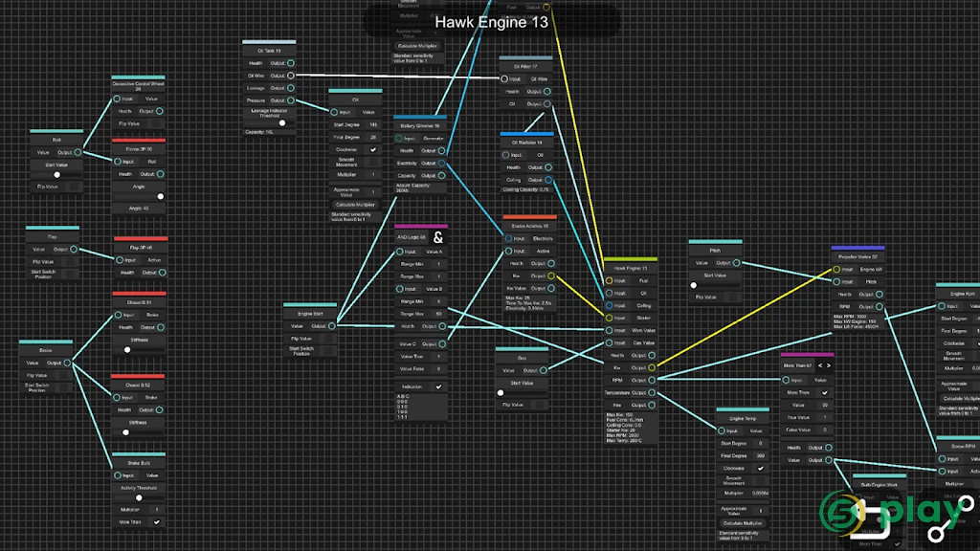Select the Roll node's Value output port
This screenshot has height=551, width=980.
78,152
